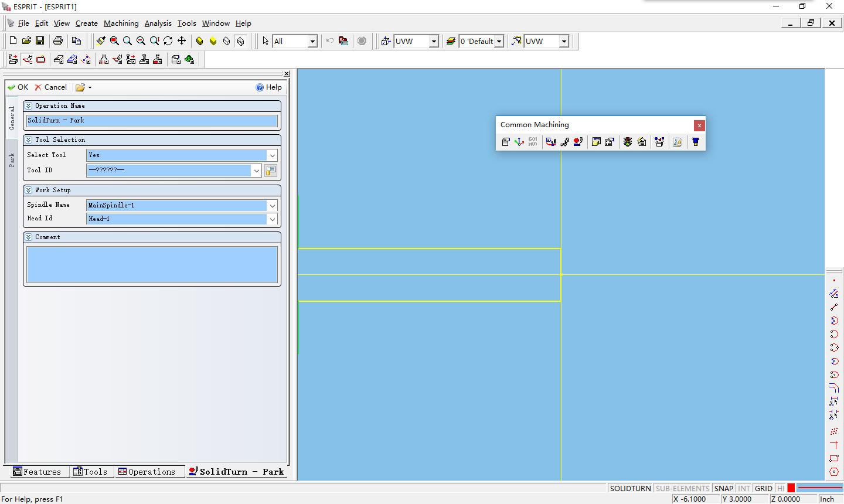Click the red color box in status bar
The image size is (844, 504).
791,488
